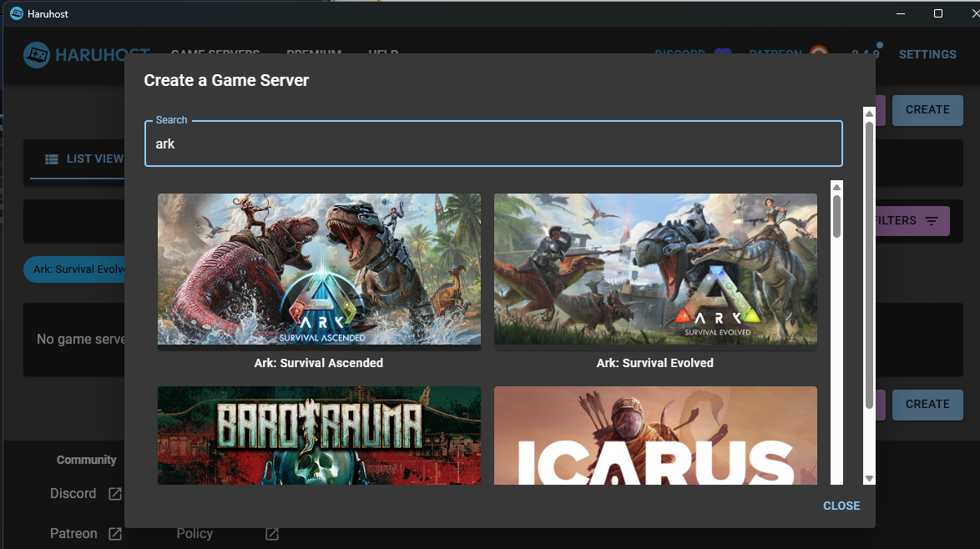
Task: Open SETTINGS in the top navigation
Action: click(x=927, y=54)
